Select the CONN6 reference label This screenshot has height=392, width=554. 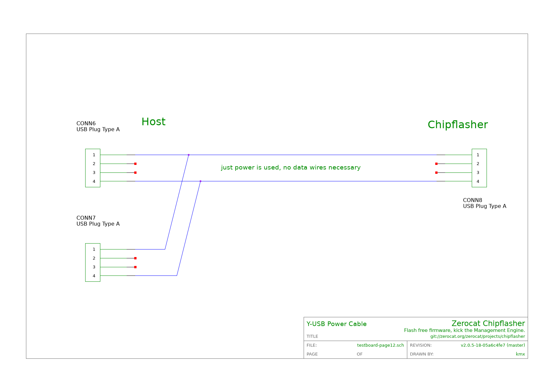[86, 124]
